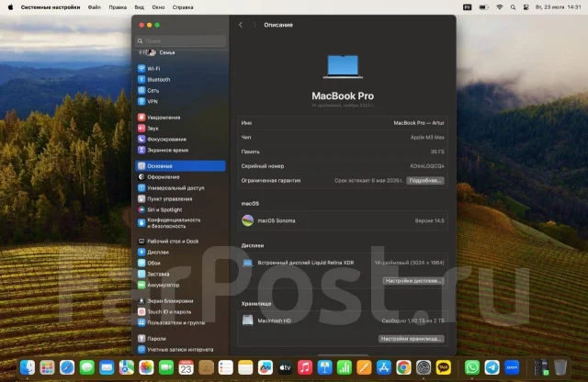Open Launchpad from the Dock

[47, 367]
